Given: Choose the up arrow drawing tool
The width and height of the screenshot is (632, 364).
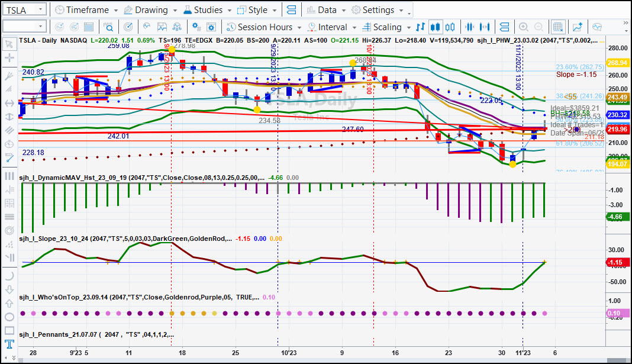Looking at the screenshot, I should click(9, 303).
